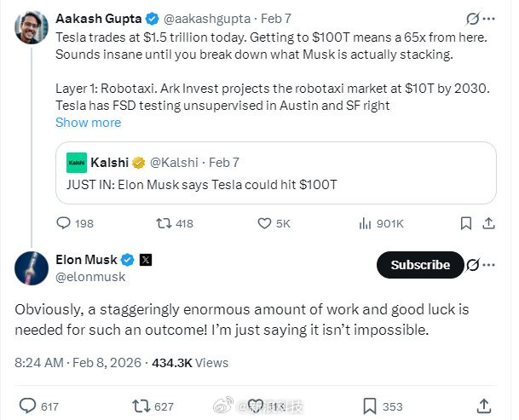Image resolution: width=519 pixels, height=420 pixels.
Task: Like Aakash Gupta's post with 5K likes
Action: [x=264, y=223]
